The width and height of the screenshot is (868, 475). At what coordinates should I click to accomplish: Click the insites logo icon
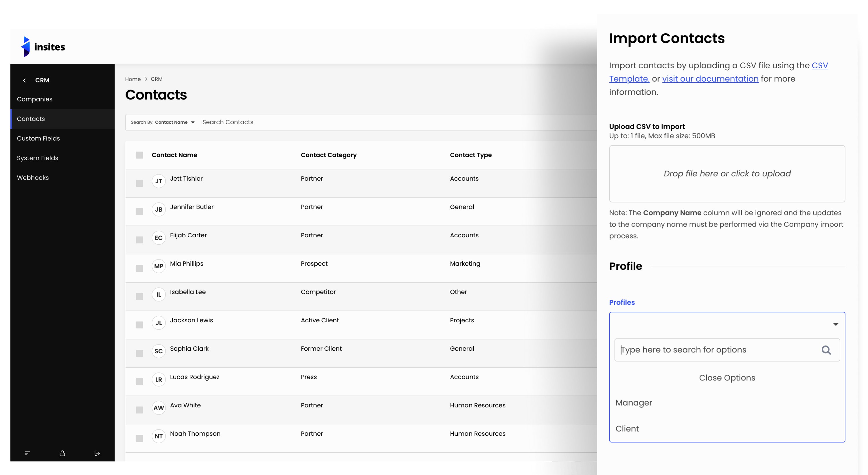click(26, 47)
